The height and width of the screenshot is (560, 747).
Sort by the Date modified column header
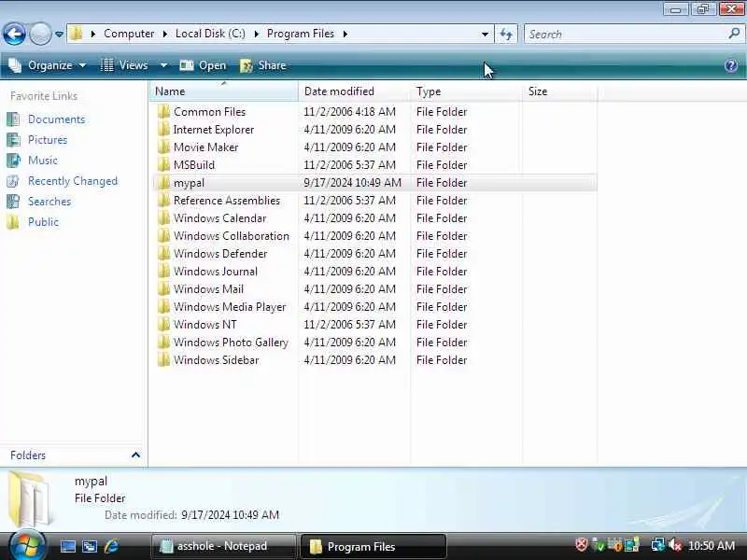[355, 91]
